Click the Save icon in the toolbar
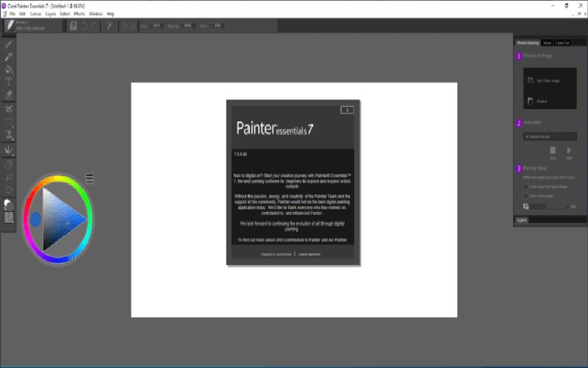This screenshot has height=368, width=588. click(x=73, y=26)
